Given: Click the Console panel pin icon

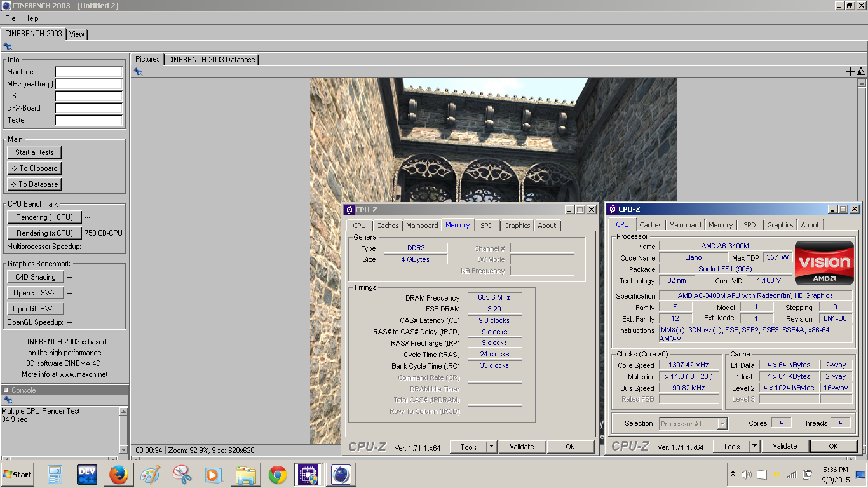Looking at the screenshot, I should click(x=8, y=400).
